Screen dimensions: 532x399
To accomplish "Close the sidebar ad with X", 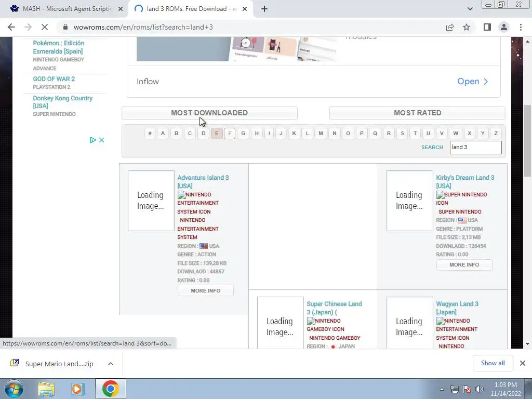I will (x=101, y=140).
